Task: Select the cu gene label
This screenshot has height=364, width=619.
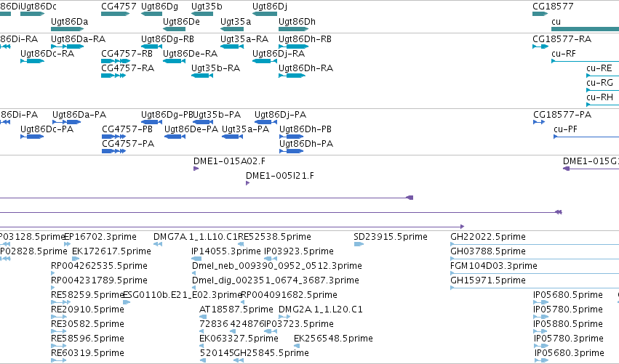Action: pos(556,21)
